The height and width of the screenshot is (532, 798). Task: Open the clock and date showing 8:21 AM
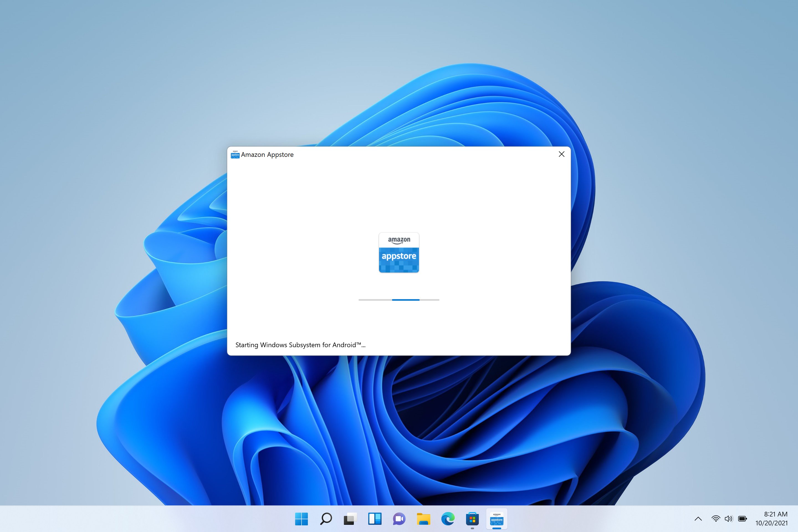(771, 519)
